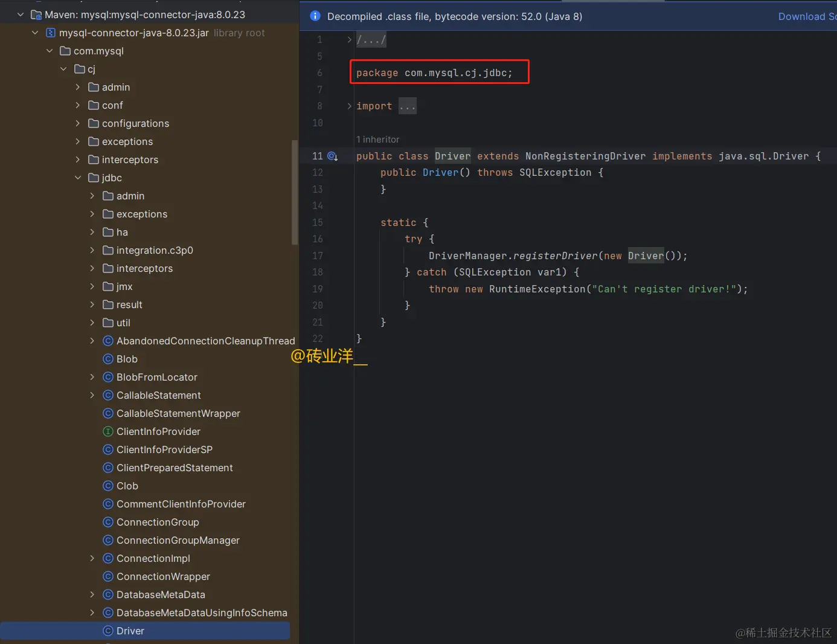Image resolution: width=837 pixels, height=644 pixels.
Task: Click the ClientPreparedStatement class icon
Action: (x=108, y=468)
